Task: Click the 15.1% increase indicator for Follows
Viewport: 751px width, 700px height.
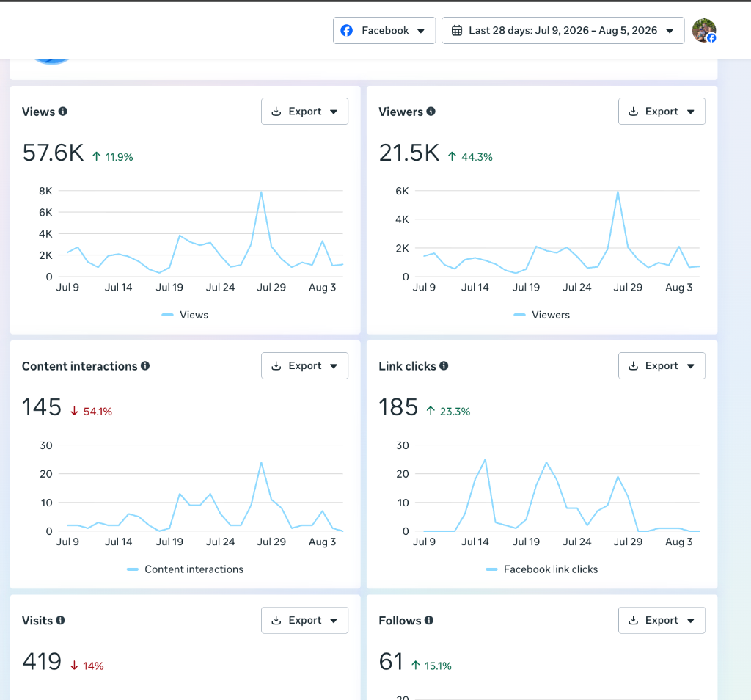Action: tap(431, 666)
